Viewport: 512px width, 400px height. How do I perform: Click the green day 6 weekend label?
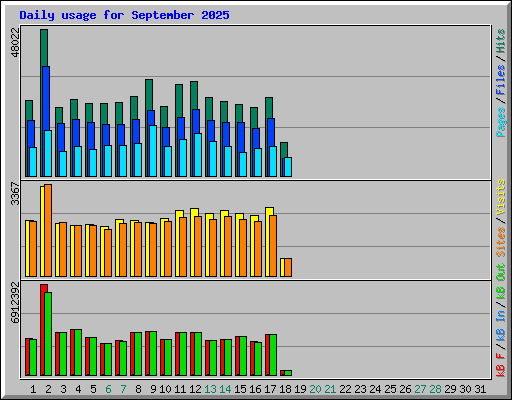(x=108, y=389)
